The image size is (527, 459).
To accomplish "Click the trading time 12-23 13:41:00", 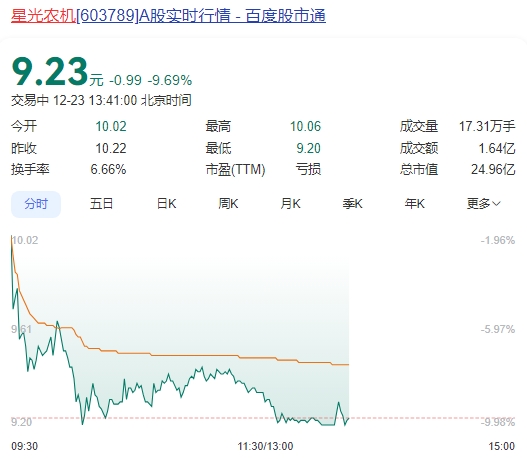I will click(95, 100).
